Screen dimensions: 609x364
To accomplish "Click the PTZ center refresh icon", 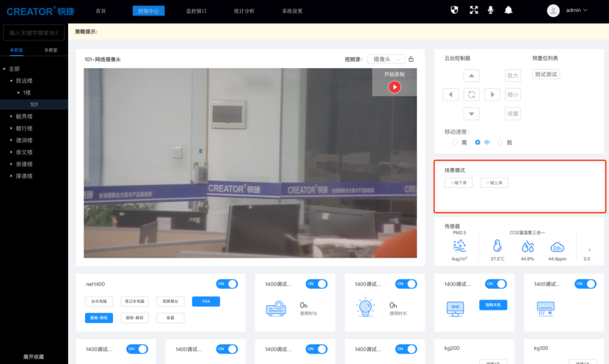I will coord(472,95).
